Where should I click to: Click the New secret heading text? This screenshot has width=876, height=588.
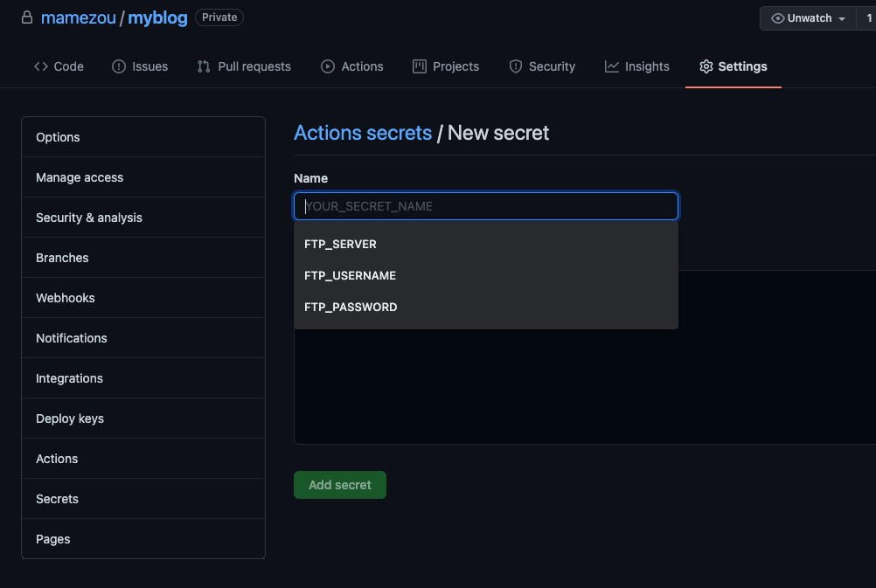pyautogui.click(x=497, y=133)
